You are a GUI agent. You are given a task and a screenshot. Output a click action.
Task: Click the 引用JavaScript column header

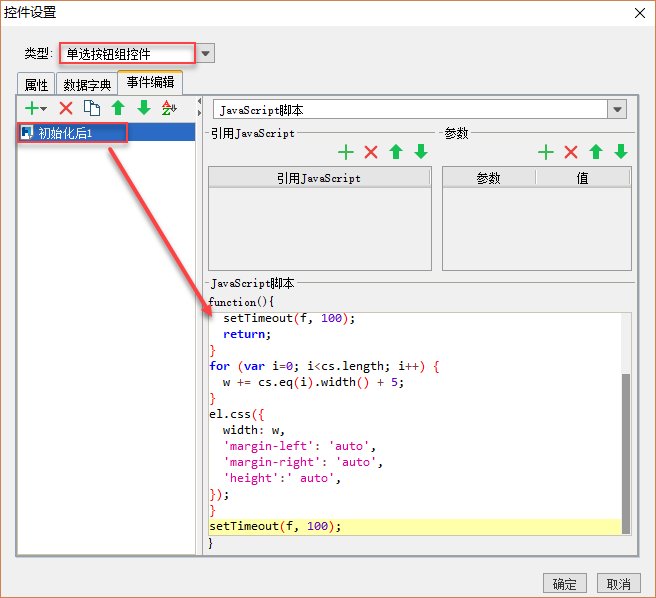[319, 178]
